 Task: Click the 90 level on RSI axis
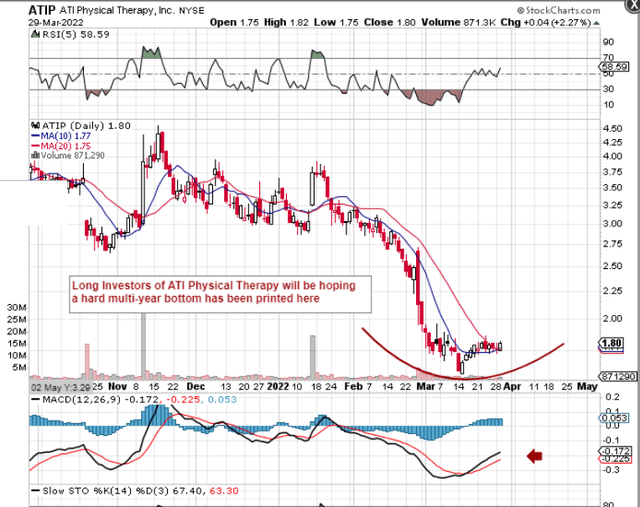point(609,42)
